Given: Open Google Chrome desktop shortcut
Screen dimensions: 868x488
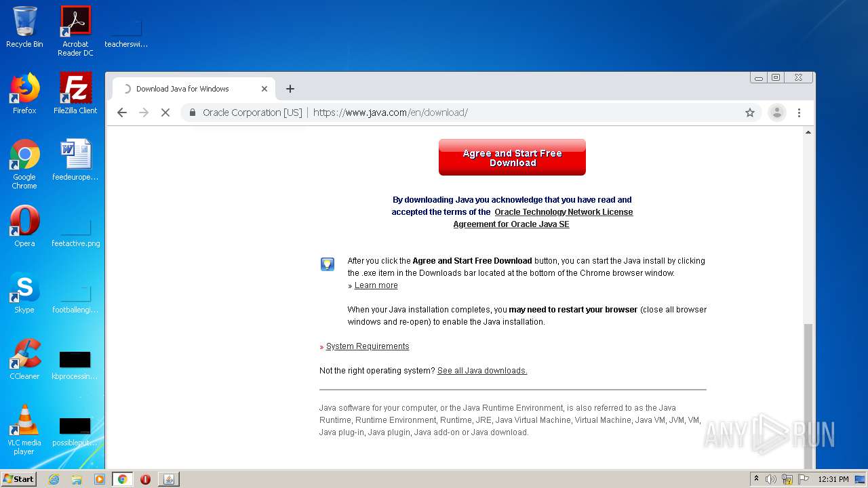Looking at the screenshot, I should point(24,164).
